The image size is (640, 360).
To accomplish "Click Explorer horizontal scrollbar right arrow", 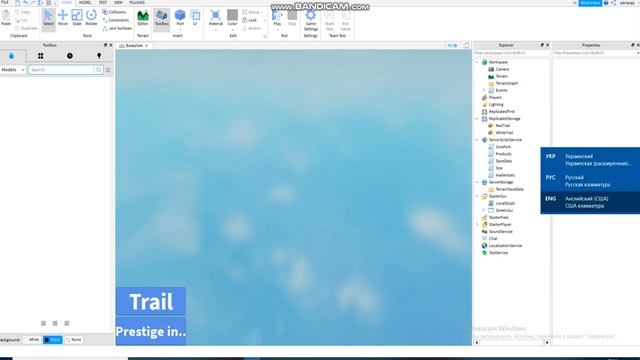I will pos(547,342).
